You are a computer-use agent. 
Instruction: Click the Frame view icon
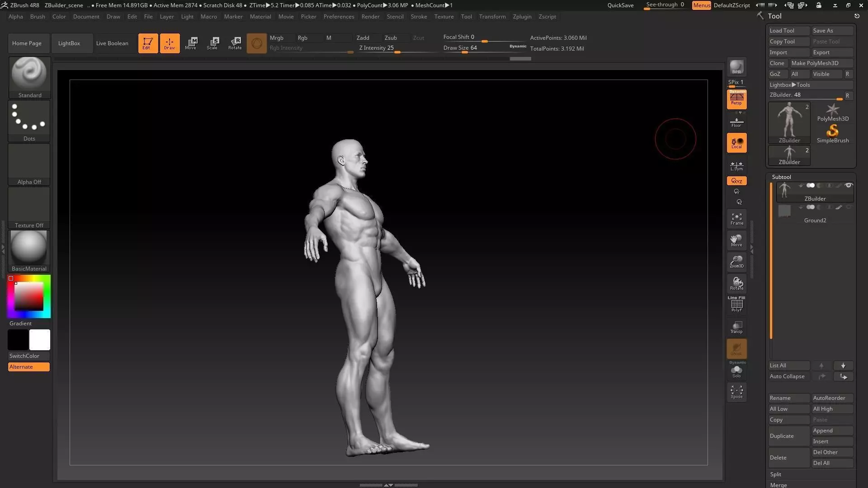click(736, 219)
